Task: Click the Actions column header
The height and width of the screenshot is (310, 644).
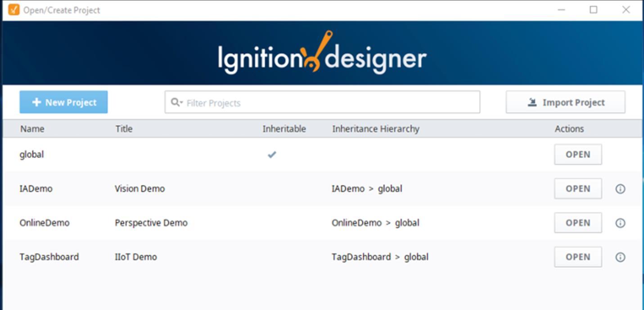Action: [569, 129]
